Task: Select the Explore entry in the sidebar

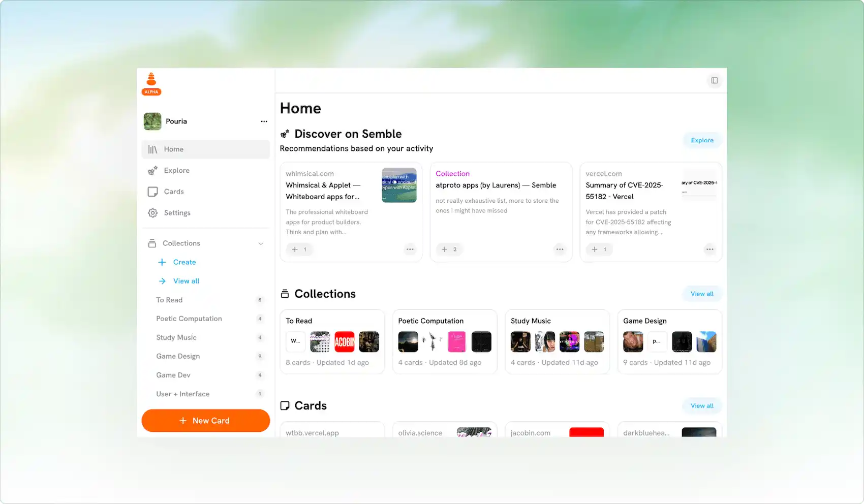Action: [x=176, y=170]
